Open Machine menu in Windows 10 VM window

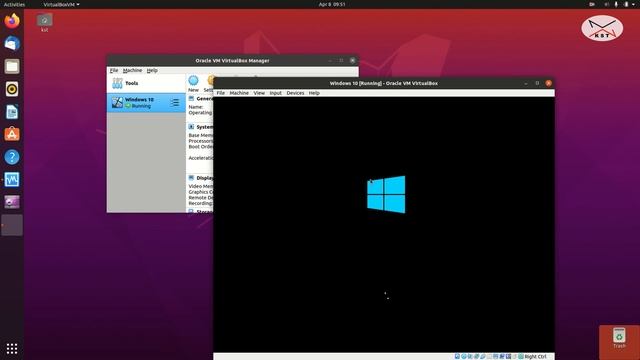239,93
